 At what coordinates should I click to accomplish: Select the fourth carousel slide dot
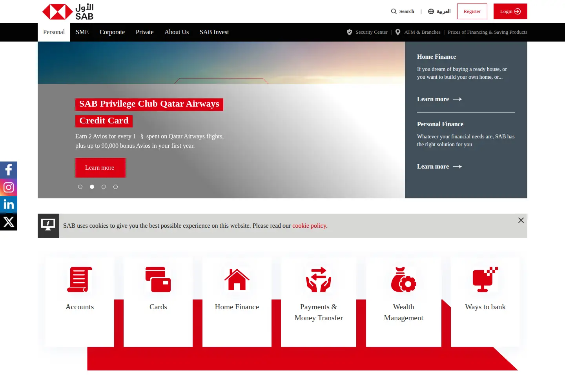(x=116, y=187)
